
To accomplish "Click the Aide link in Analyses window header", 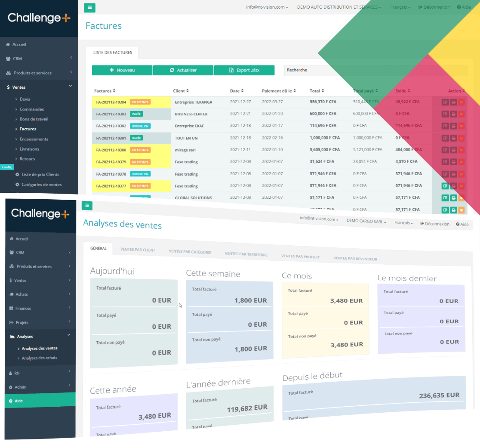I will tap(462, 224).
